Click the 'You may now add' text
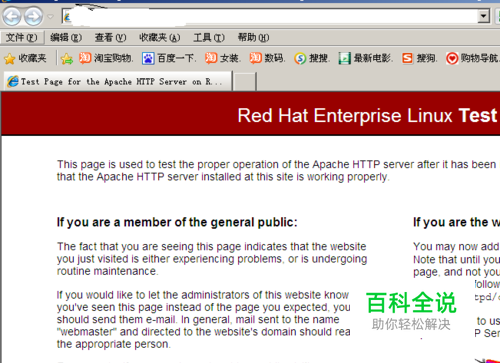The image size is (500, 363). [456, 246]
